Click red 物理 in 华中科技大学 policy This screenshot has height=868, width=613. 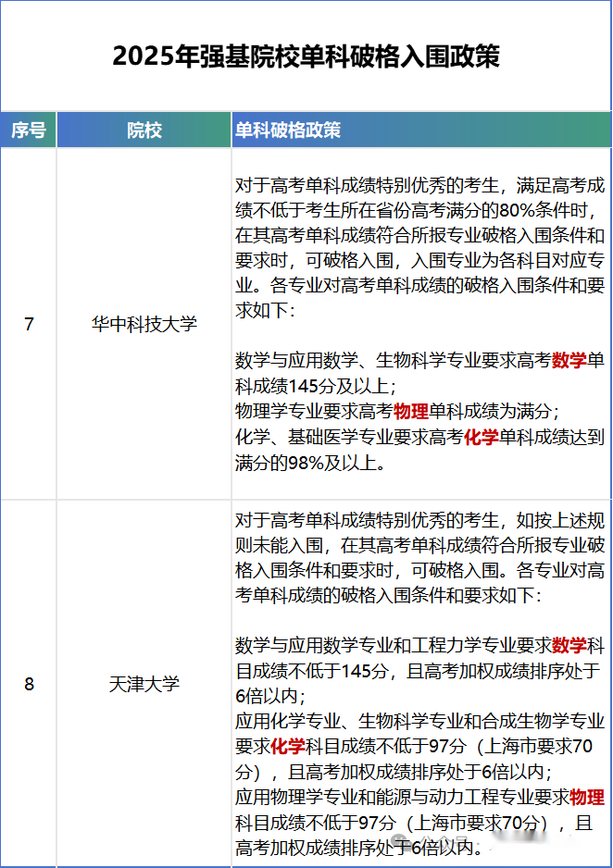(411, 411)
